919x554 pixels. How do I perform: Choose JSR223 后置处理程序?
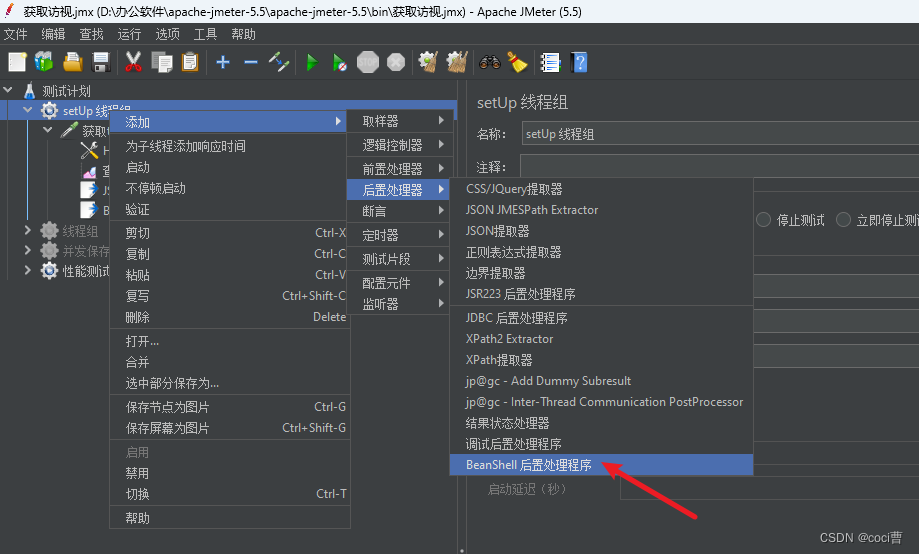click(x=601, y=294)
